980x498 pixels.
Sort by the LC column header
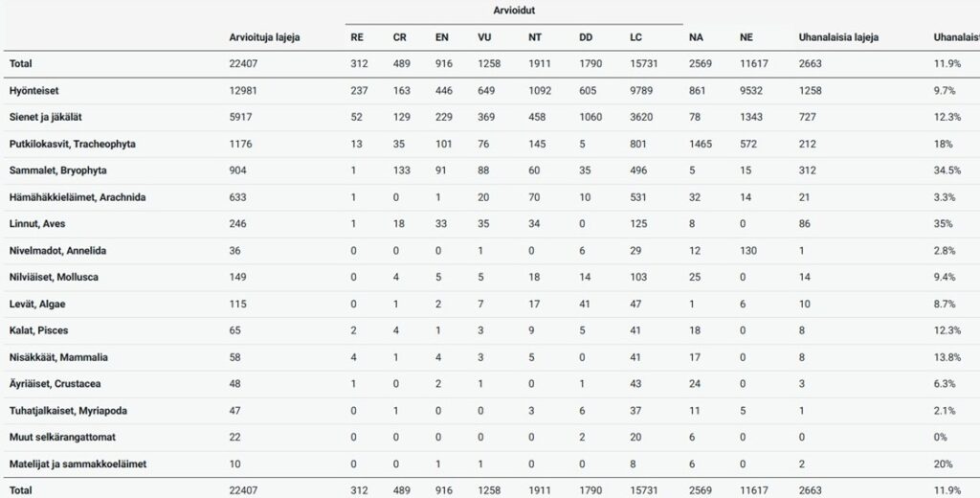pyautogui.click(x=635, y=37)
